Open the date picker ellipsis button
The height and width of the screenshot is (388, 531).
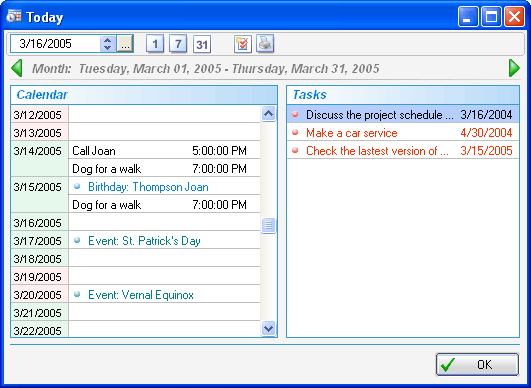(x=125, y=44)
